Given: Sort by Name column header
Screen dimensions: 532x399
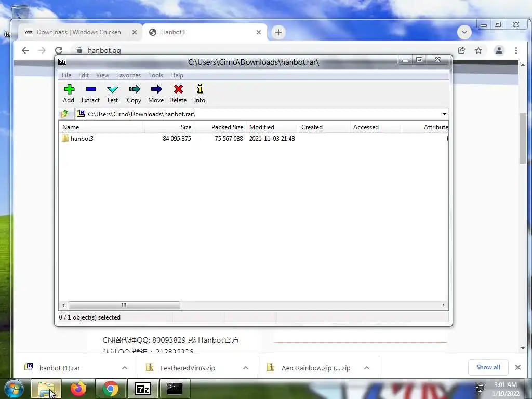Looking at the screenshot, I should (x=101, y=127).
